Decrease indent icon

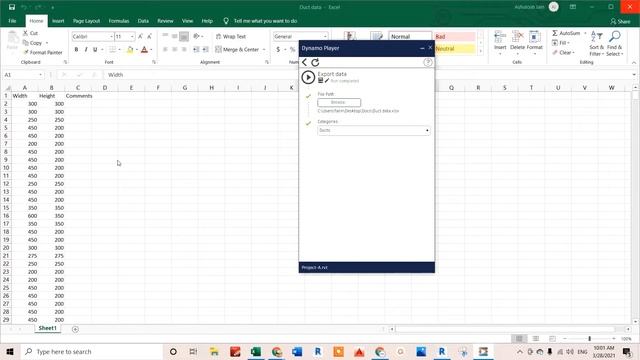click(x=196, y=49)
